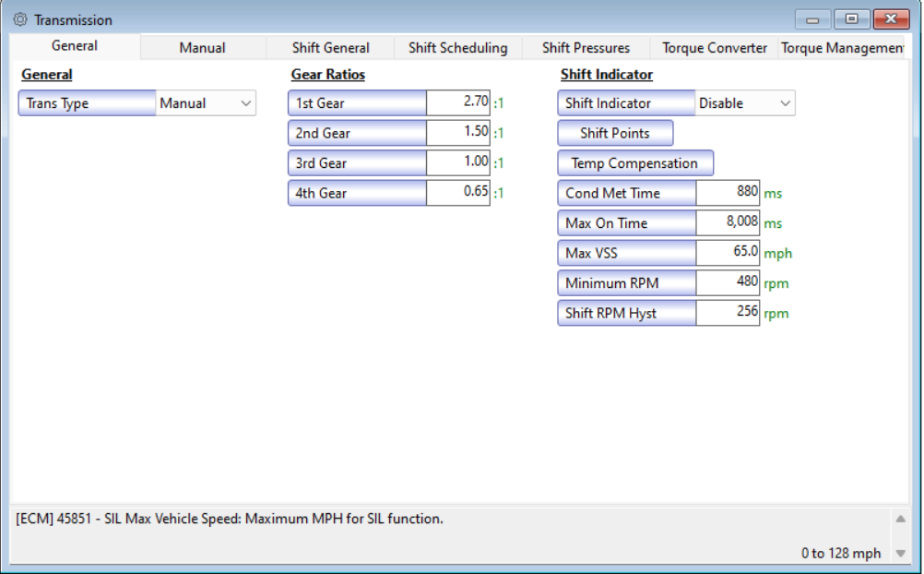Click the 4th Gear ratio input
Image resolution: width=924 pixels, height=574 pixels.
coord(458,193)
